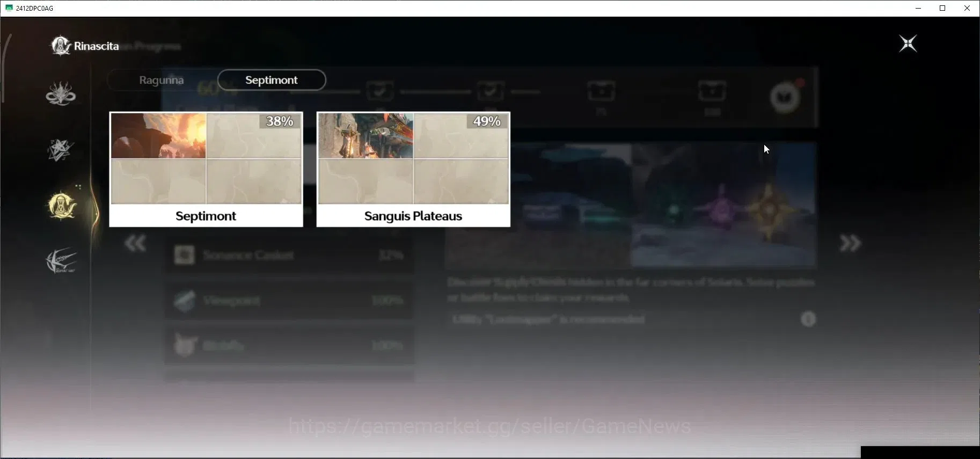Select the lotus-shaped region icon in sidebar

coord(61,93)
